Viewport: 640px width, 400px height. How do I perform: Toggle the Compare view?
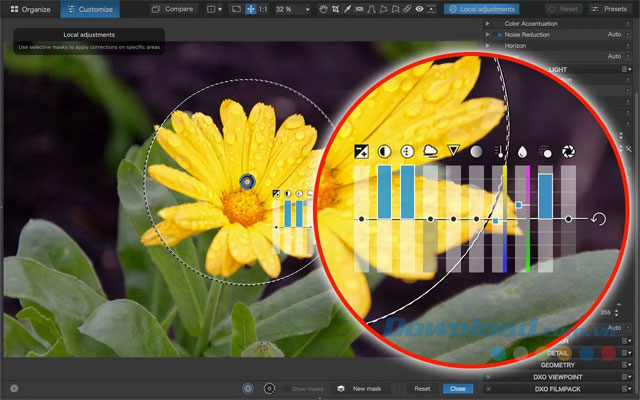(x=173, y=9)
